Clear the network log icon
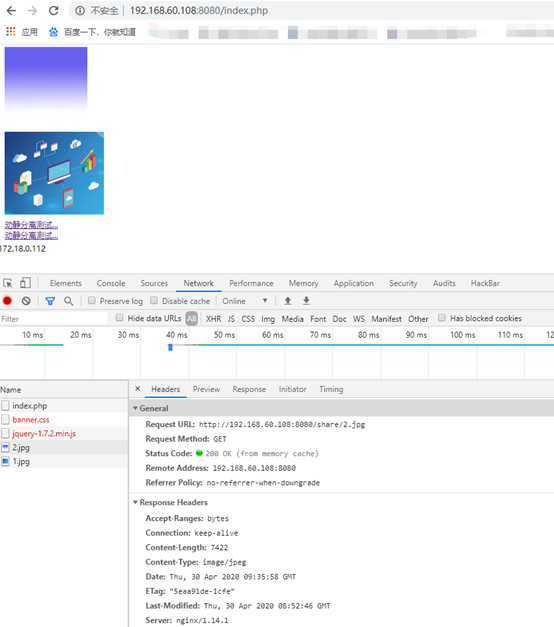 pos(26,301)
